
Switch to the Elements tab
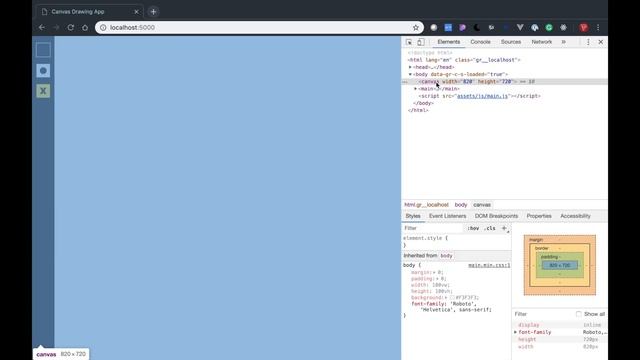click(x=449, y=42)
